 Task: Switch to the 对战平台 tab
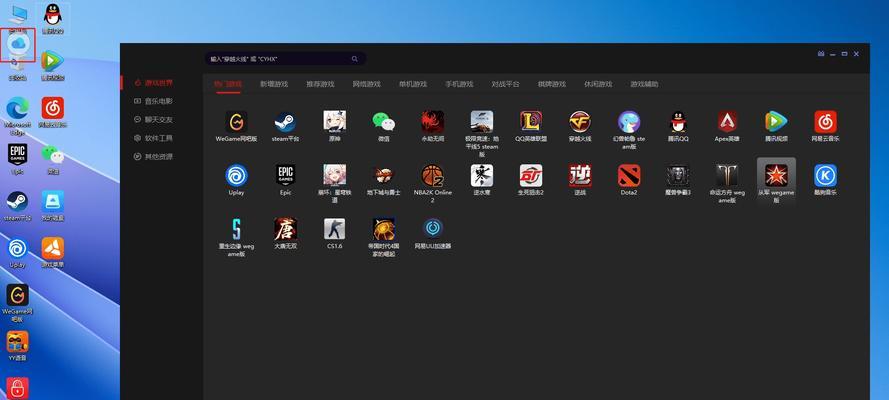coord(505,84)
